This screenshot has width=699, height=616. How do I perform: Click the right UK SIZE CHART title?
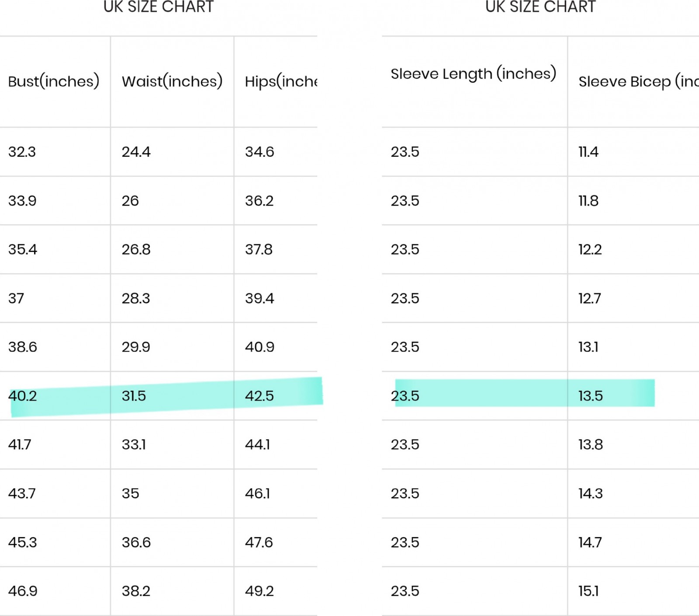[x=540, y=7]
